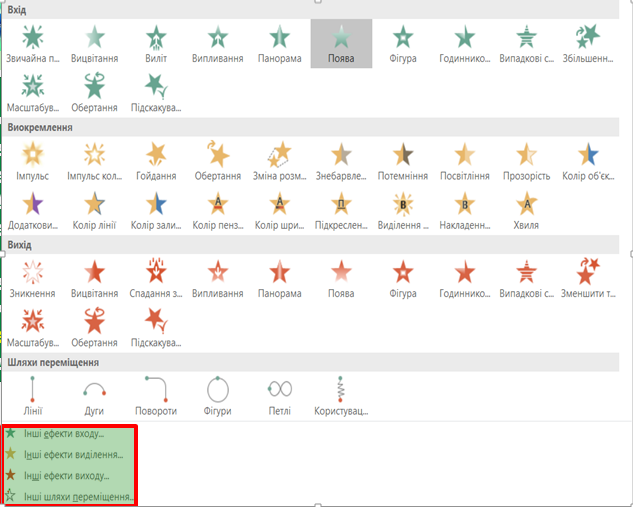Apply the 'Потемніння' emphasis effect
This screenshot has height=507, width=633.
(x=402, y=159)
